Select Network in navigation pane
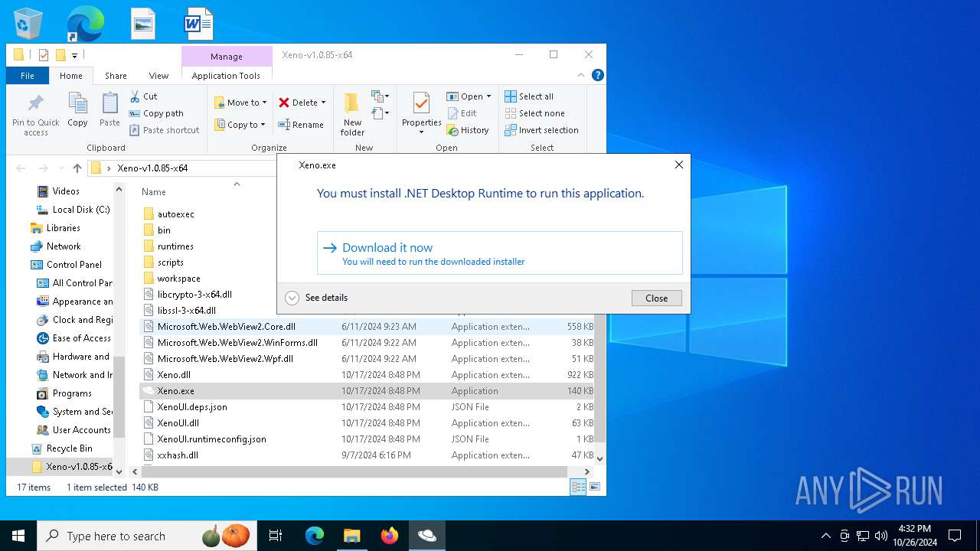Image resolution: width=980 pixels, height=551 pixels. (x=64, y=246)
